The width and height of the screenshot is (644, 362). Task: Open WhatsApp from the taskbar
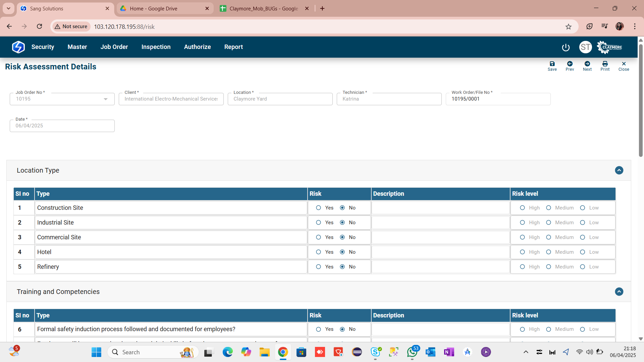(412, 352)
